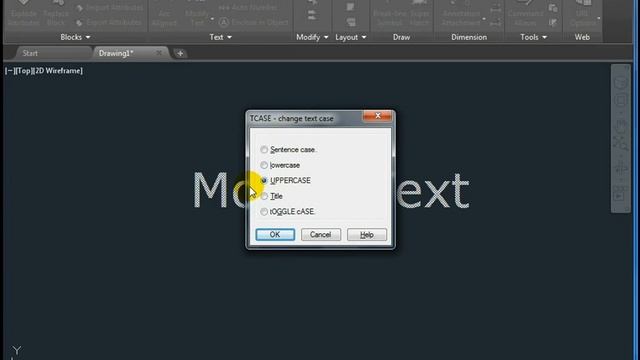Click Export Attributes icon

80,23
